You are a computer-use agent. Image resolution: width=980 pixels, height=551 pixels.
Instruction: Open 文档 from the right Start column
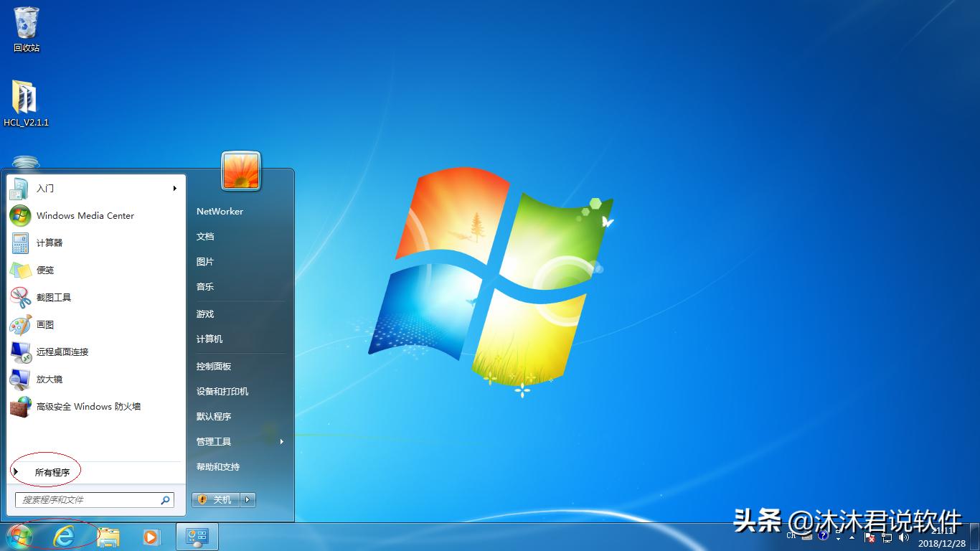(x=204, y=236)
